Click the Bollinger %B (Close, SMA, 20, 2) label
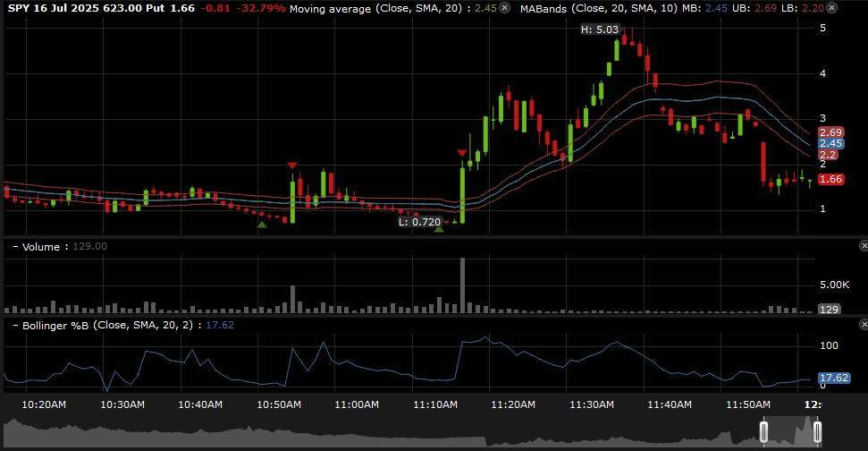Screen dimensions: 868x451 click(107, 326)
